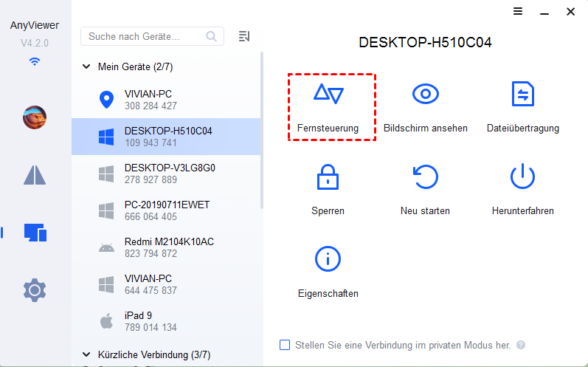Open settings gear in sidebar
The width and height of the screenshot is (588, 367).
tap(35, 290)
